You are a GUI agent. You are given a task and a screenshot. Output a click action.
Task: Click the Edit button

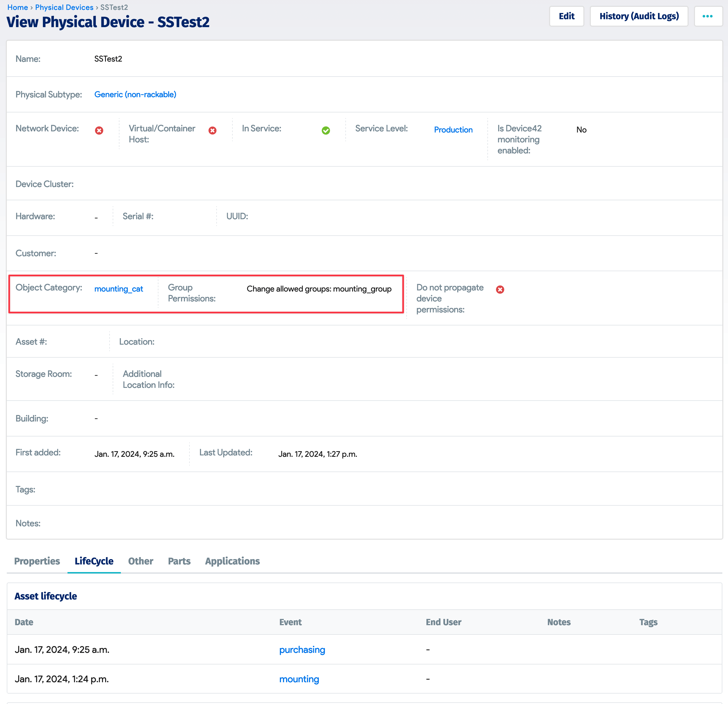click(x=566, y=16)
